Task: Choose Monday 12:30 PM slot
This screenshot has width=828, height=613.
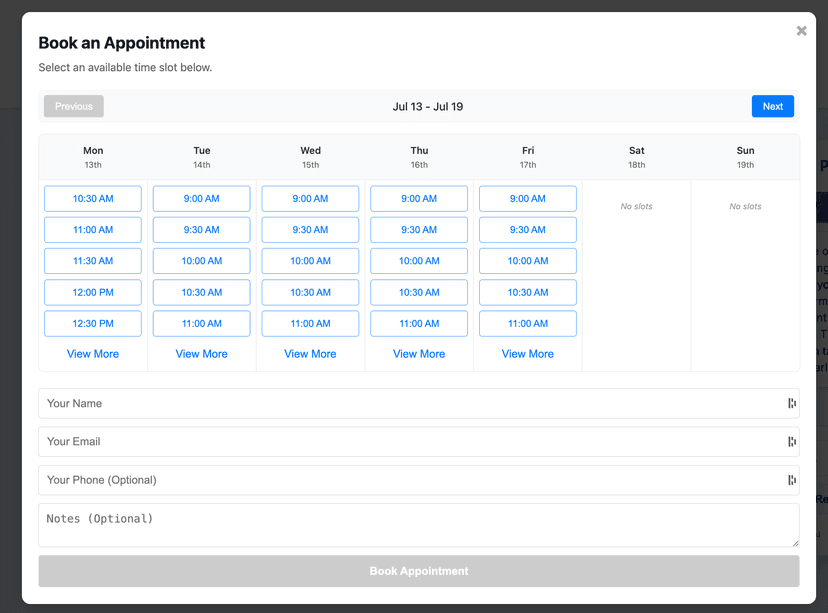Action: (93, 324)
